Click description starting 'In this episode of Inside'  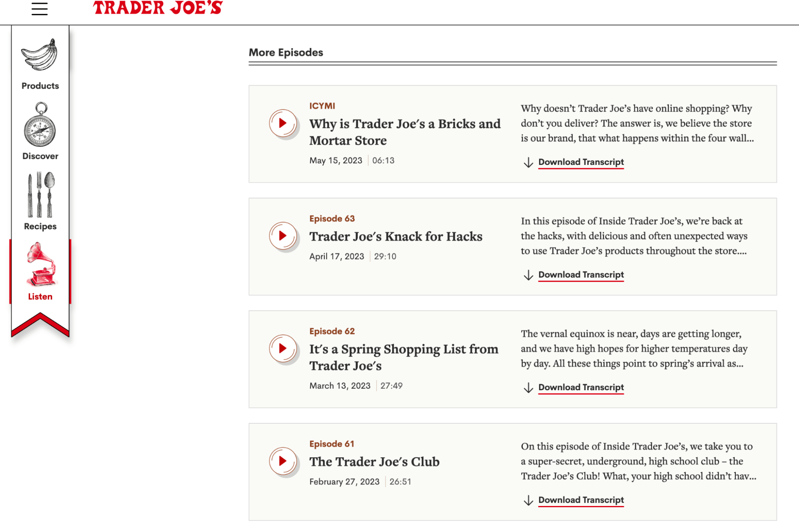pyautogui.click(x=634, y=236)
